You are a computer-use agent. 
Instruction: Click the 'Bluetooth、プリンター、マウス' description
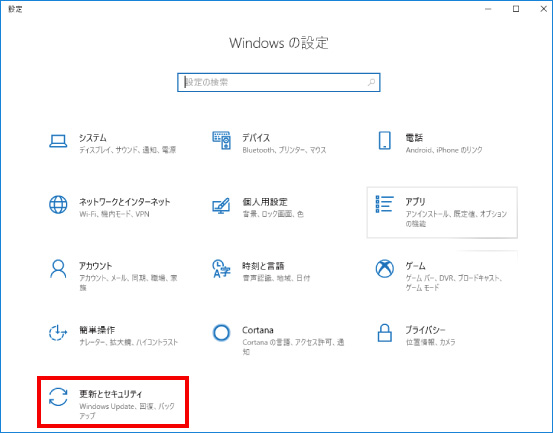pyautogui.click(x=284, y=150)
